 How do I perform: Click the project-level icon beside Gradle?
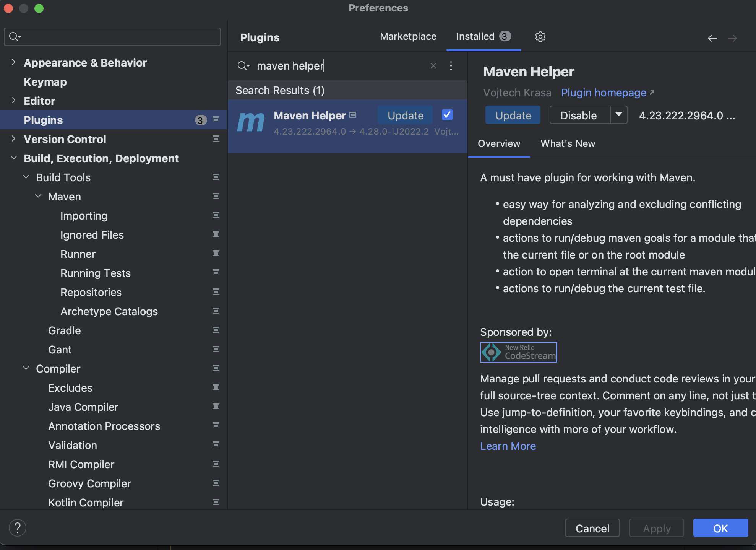[216, 330]
